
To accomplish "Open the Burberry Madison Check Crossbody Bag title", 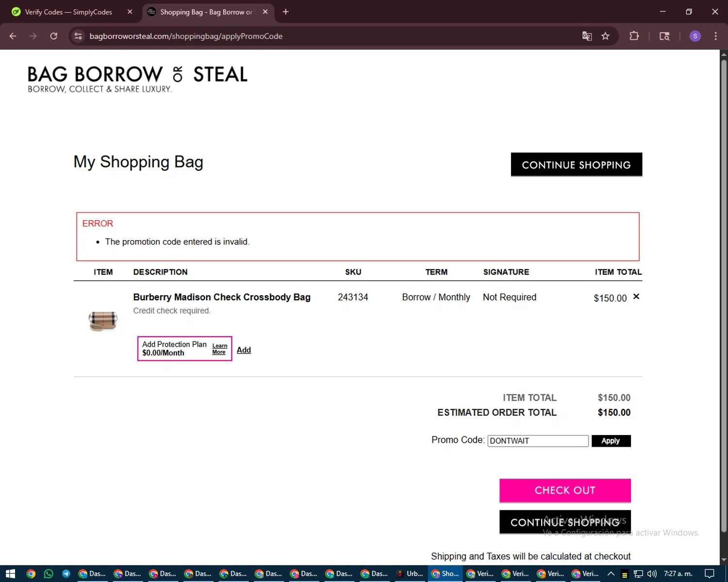I will (222, 297).
